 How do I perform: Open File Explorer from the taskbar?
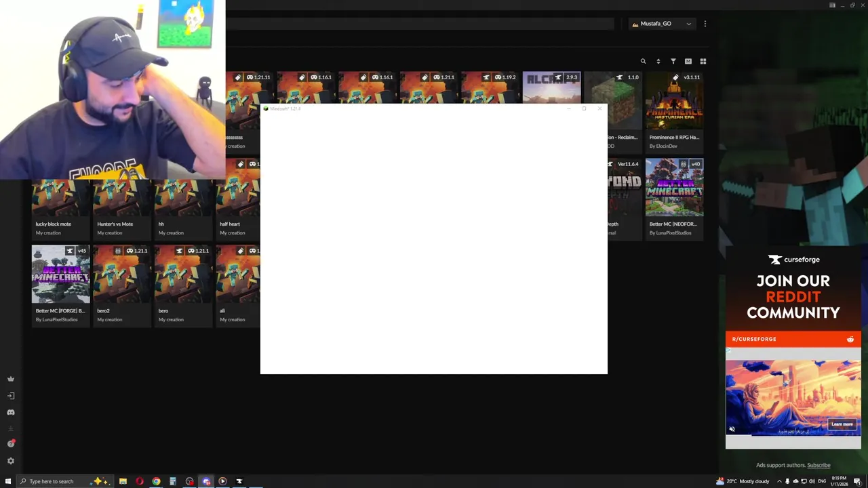pos(123,481)
